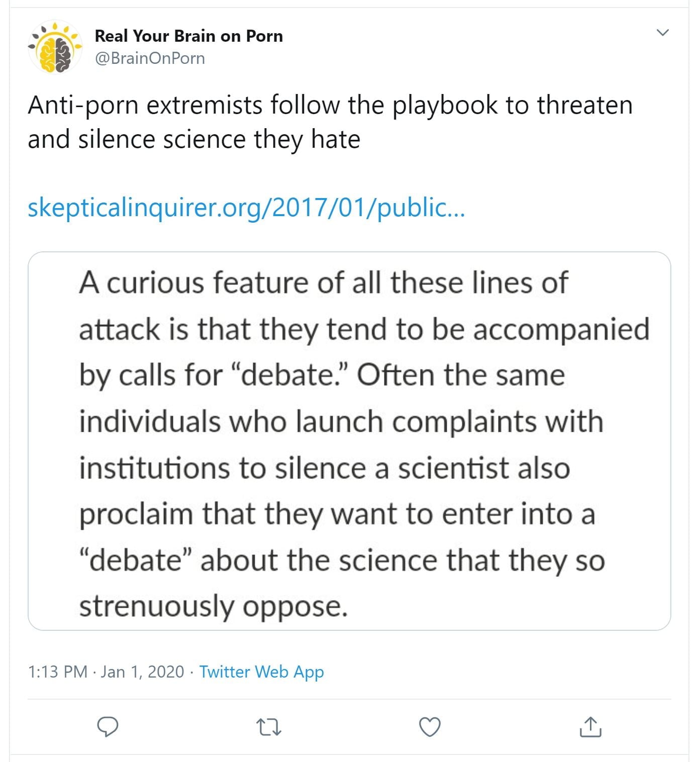Click the brain logo profile avatar
The width and height of the screenshot is (700, 762).
pos(55,47)
